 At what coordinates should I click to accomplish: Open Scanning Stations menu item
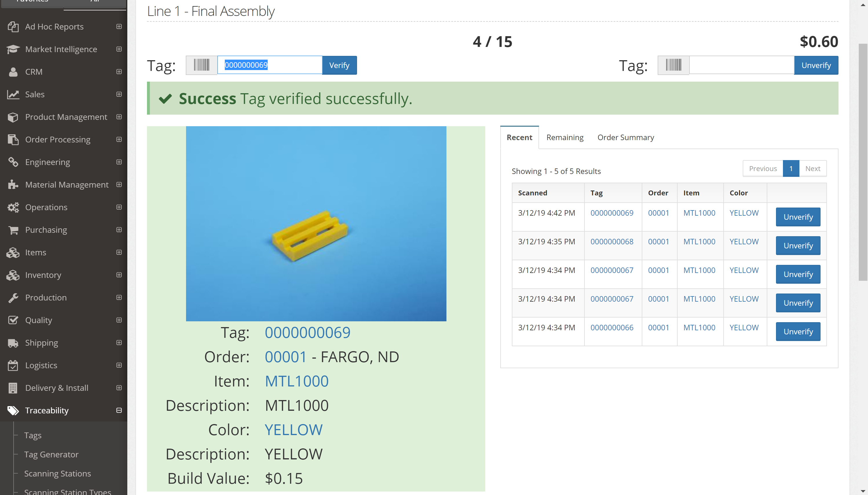click(x=57, y=473)
